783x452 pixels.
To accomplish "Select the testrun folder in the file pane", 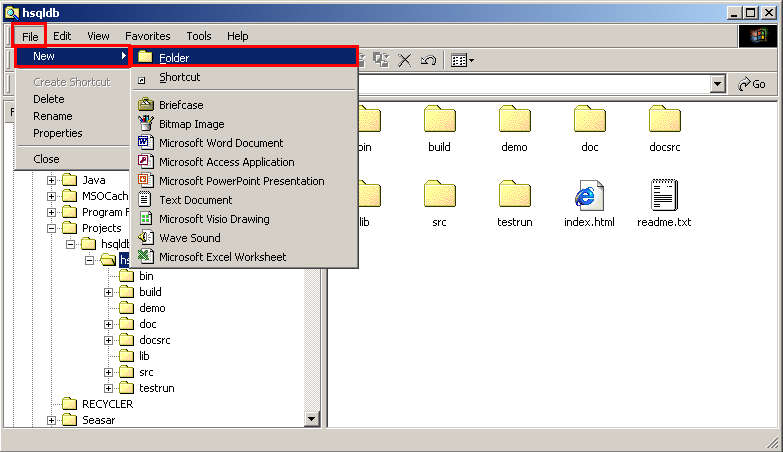I will 514,196.
